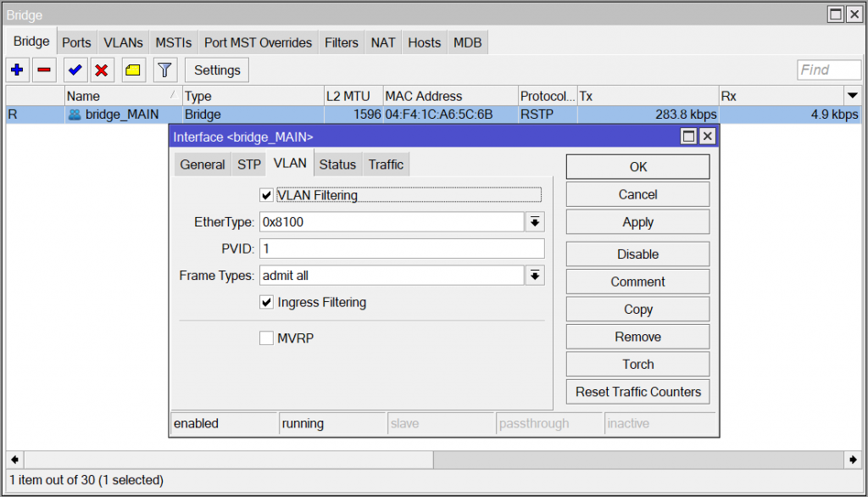Viewport: 868px width, 497px height.
Task: Enable the MVRP checkbox
Action: click(266, 338)
